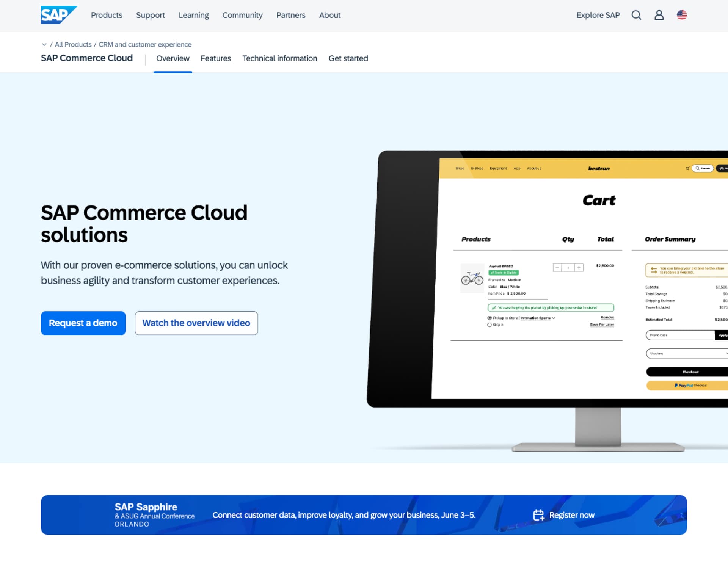Click Register now on Sapphire banner

click(572, 515)
